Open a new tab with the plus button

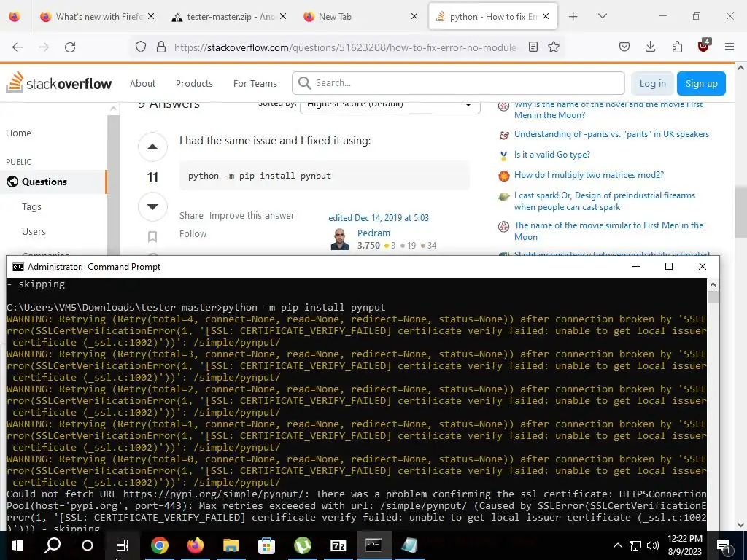pyautogui.click(x=573, y=17)
